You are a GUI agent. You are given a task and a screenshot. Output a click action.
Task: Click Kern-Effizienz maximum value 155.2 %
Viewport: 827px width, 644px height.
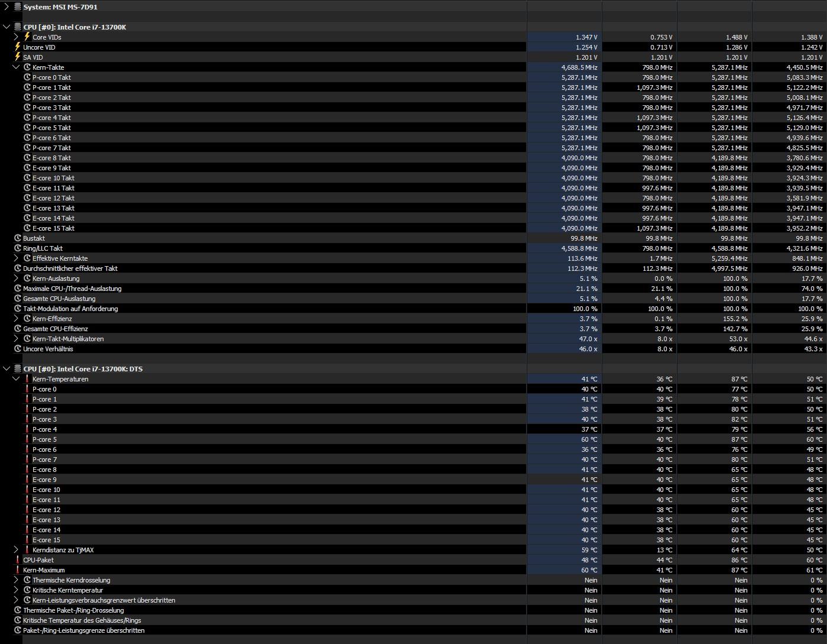point(736,319)
